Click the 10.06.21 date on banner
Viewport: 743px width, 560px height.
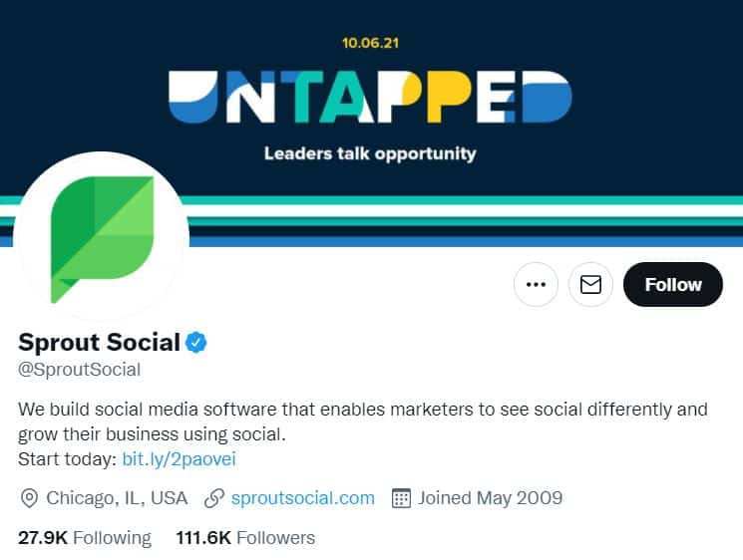pos(370,43)
